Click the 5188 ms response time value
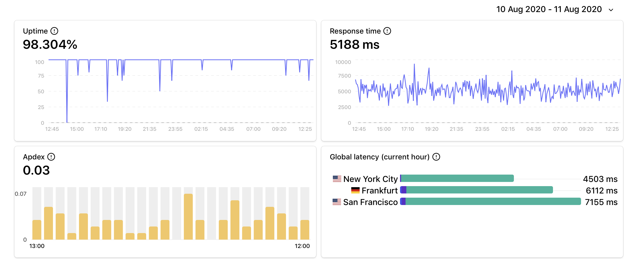The image size is (644, 259). (x=354, y=45)
